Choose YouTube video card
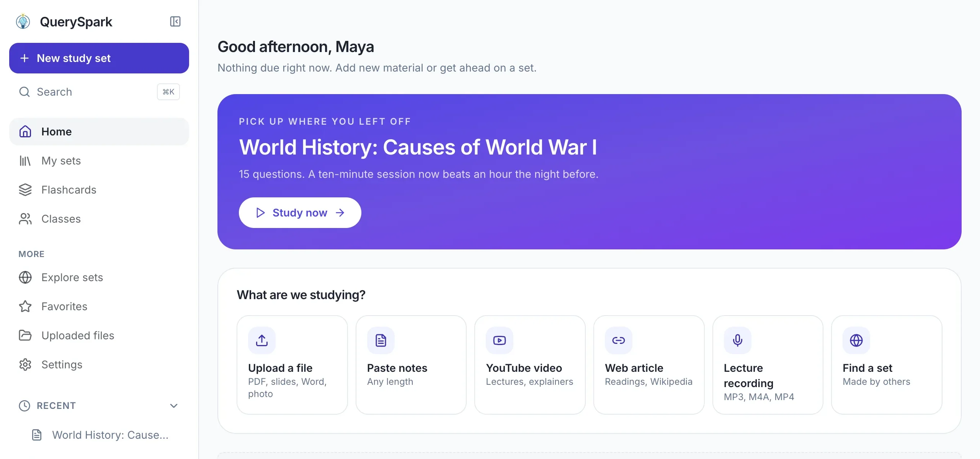The width and height of the screenshot is (980, 459). [x=530, y=365]
